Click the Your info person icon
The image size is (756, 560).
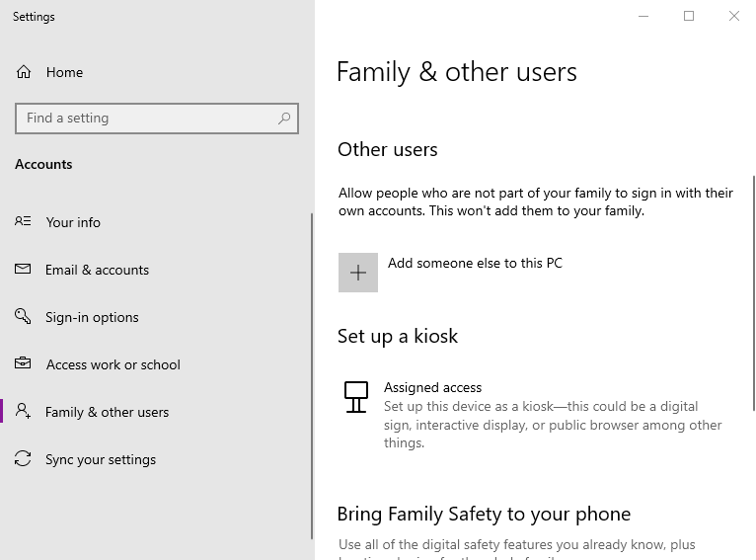23,222
